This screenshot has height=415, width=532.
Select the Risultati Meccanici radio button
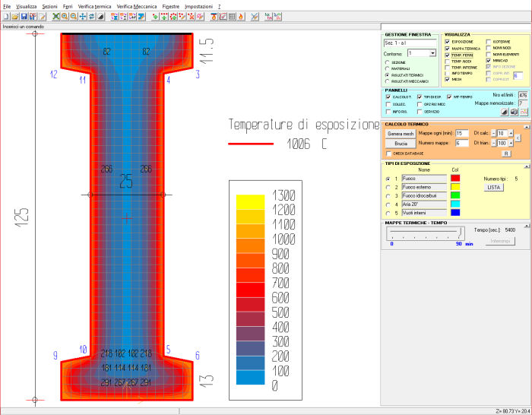pos(388,82)
